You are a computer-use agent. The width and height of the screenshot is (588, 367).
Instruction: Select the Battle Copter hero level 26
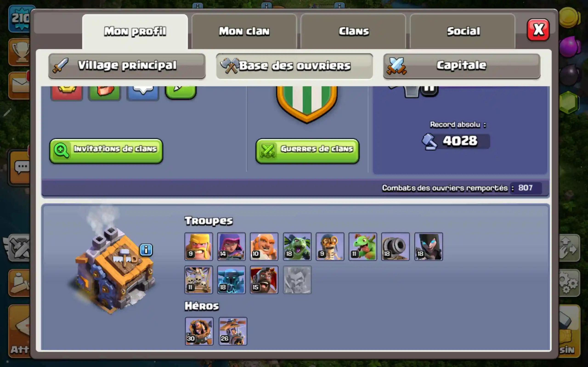233,331
